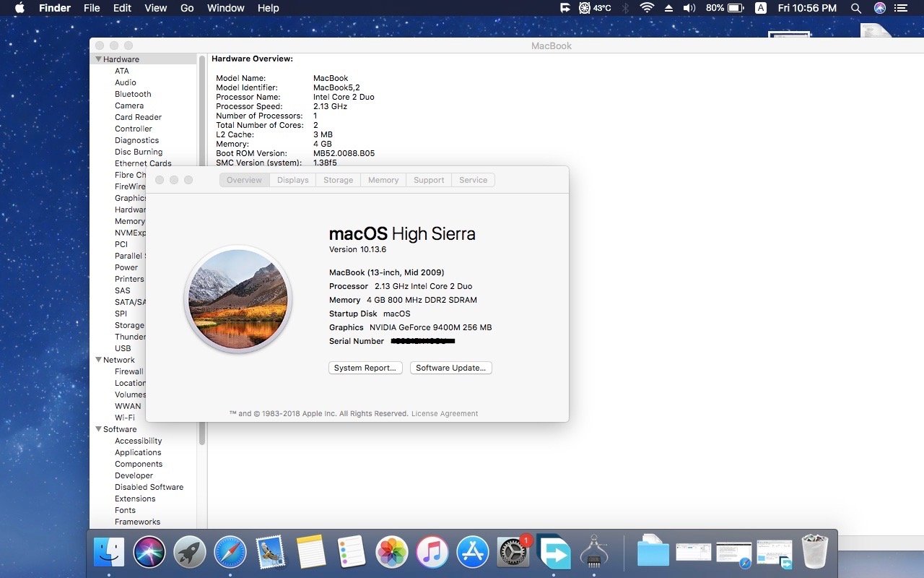Open the Apple menu
924x578 pixels.
[x=19, y=8]
